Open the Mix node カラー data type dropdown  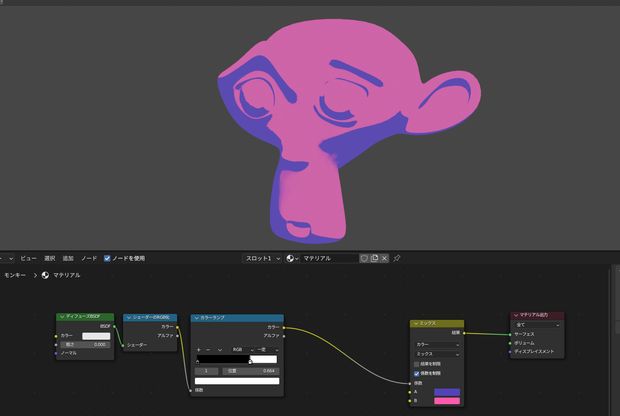(x=437, y=344)
